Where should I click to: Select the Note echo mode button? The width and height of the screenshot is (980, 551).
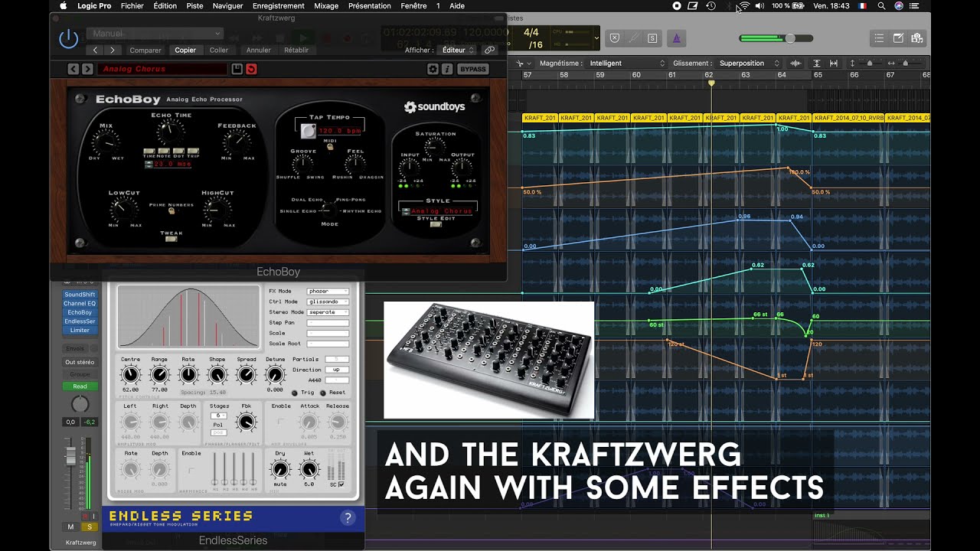coord(164,152)
